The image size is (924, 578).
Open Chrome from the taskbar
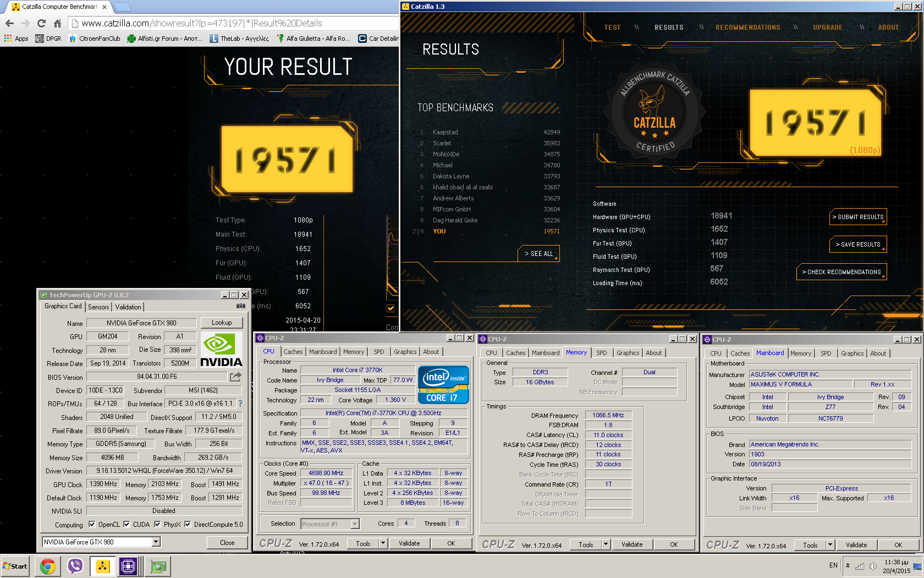tap(48, 566)
